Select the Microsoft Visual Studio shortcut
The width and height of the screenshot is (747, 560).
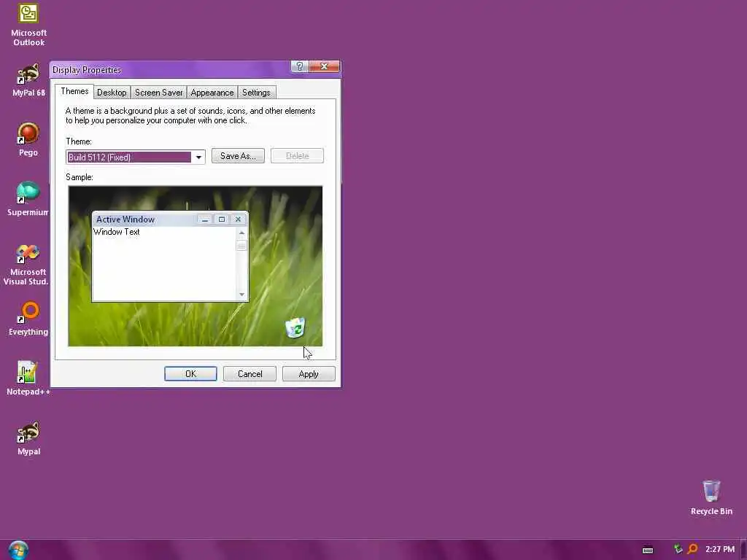pyautogui.click(x=26, y=264)
